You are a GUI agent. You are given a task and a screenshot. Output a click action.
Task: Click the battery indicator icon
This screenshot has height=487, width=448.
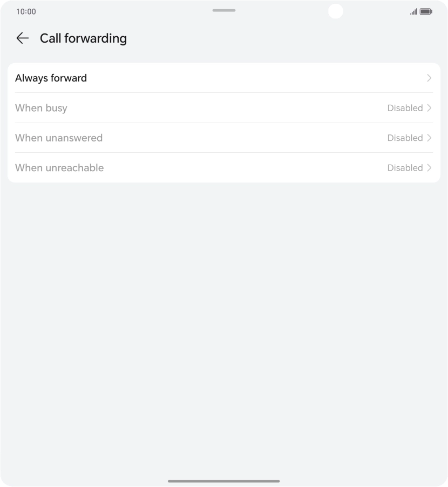coord(426,11)
